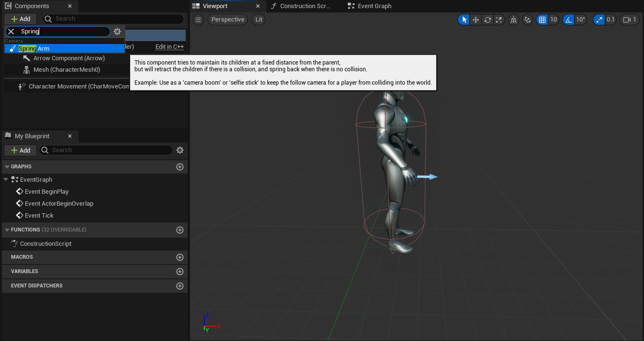Image resolution: width=644 pixels, height=341 pixels.
Task: Click the My Blueprint search field
Action: 110,150
